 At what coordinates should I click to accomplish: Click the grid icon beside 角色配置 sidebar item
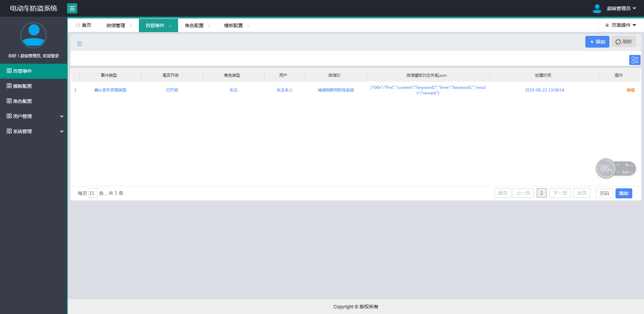9,101
